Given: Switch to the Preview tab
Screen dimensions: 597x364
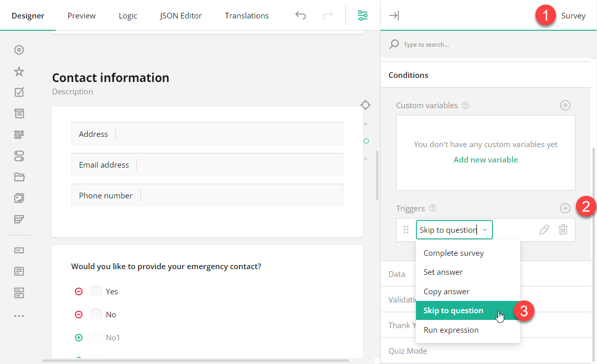Looking at the screenshot, I should click(x=81, y=15).
